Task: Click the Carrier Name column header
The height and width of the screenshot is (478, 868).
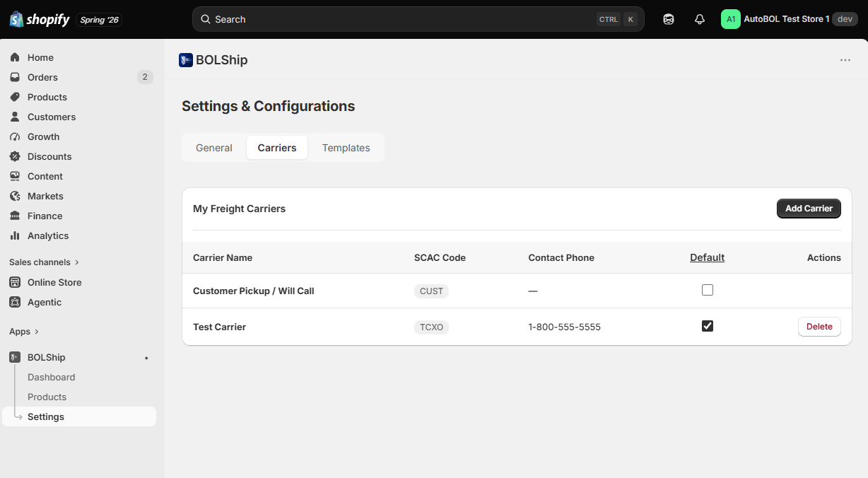Action: 223,257
